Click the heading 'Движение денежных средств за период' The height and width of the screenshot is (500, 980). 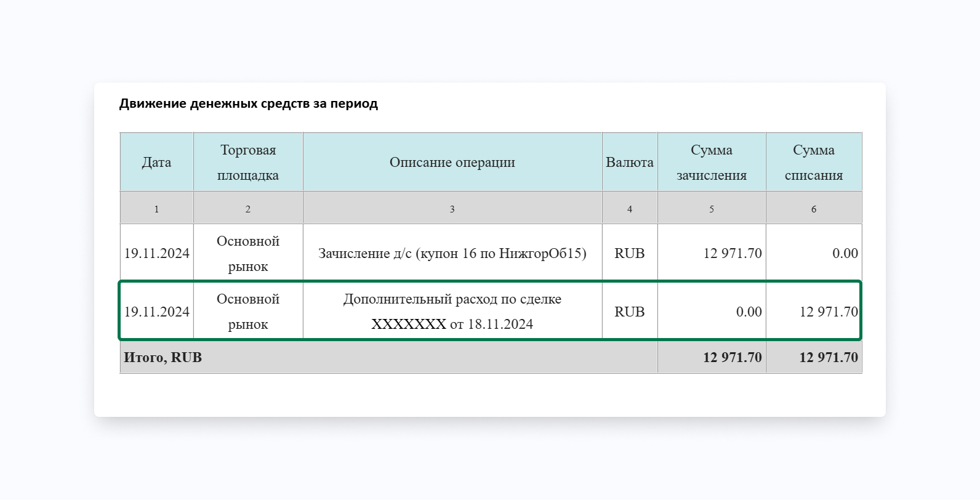[x=248, y=103]
